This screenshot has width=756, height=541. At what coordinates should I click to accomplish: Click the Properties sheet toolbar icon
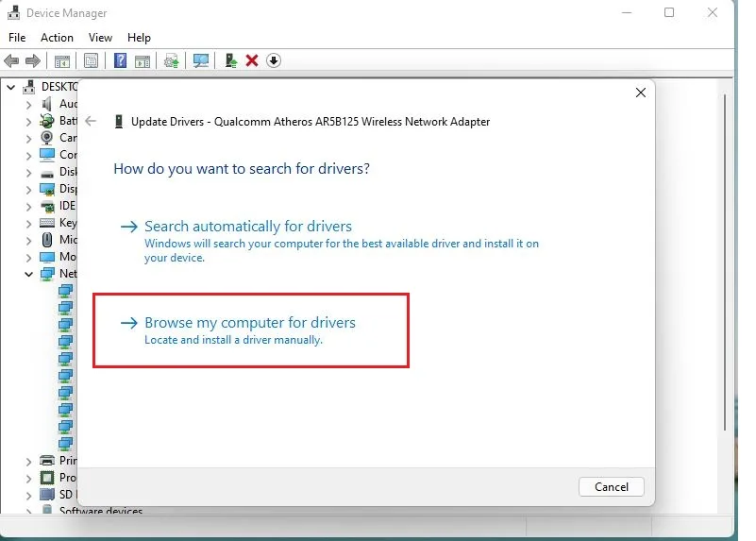click(91, 60)
